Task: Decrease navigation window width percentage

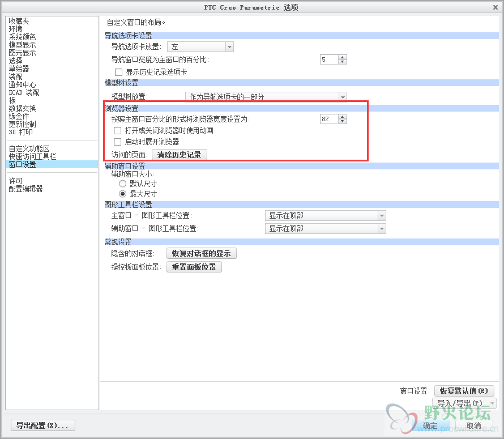Action: [x=343, y=62]
